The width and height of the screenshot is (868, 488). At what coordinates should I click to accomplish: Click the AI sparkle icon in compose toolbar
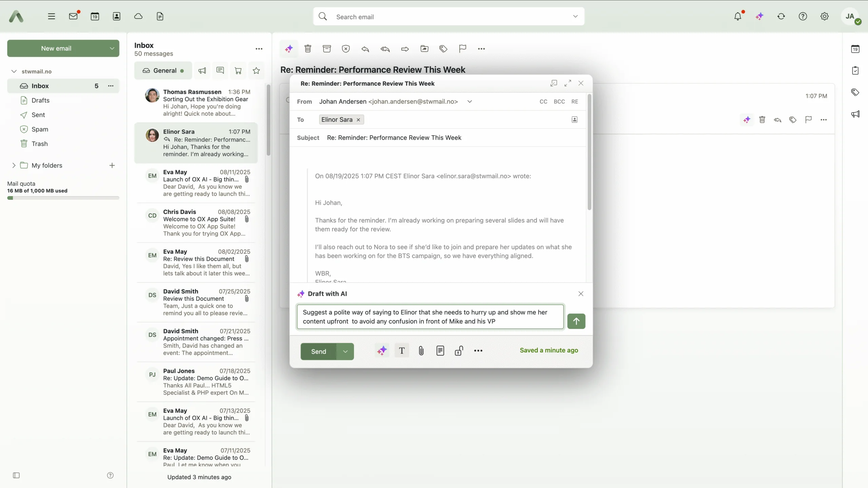click(x=382, y=351)
